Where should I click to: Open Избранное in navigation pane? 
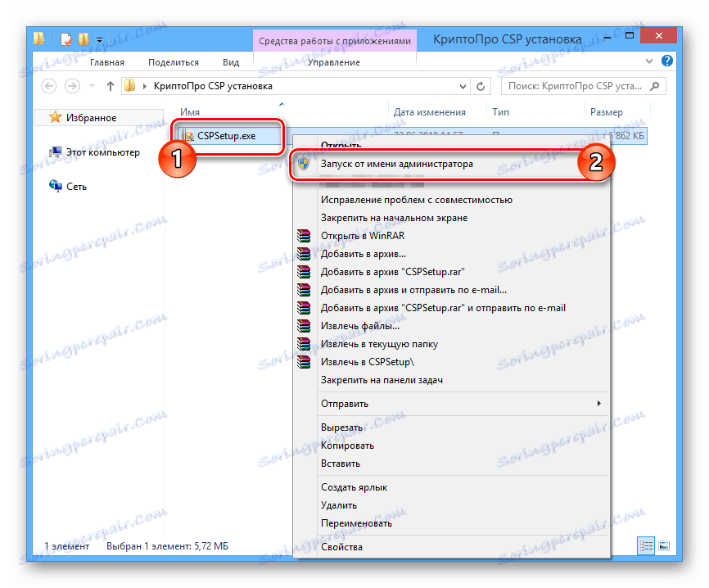(x=92, y=118)
